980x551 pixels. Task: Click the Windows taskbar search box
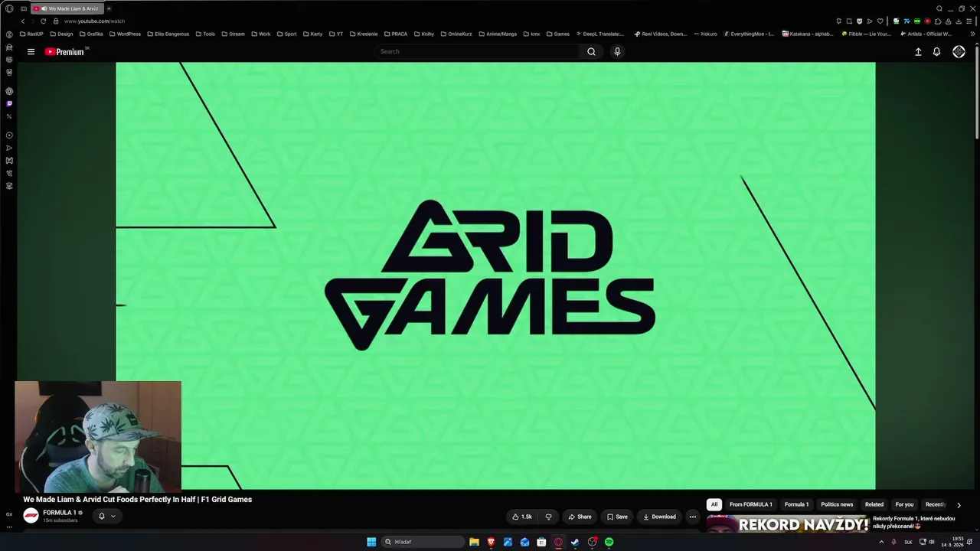pos(423,542)
